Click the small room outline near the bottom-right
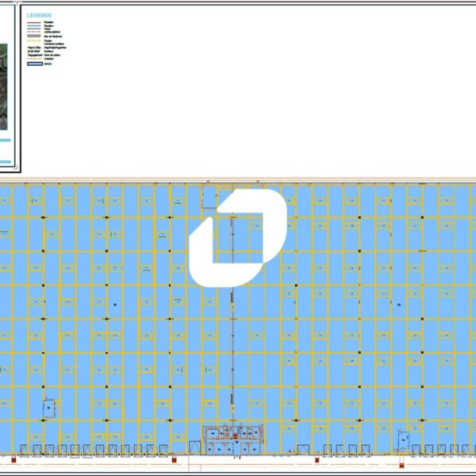 click(404, 438)
